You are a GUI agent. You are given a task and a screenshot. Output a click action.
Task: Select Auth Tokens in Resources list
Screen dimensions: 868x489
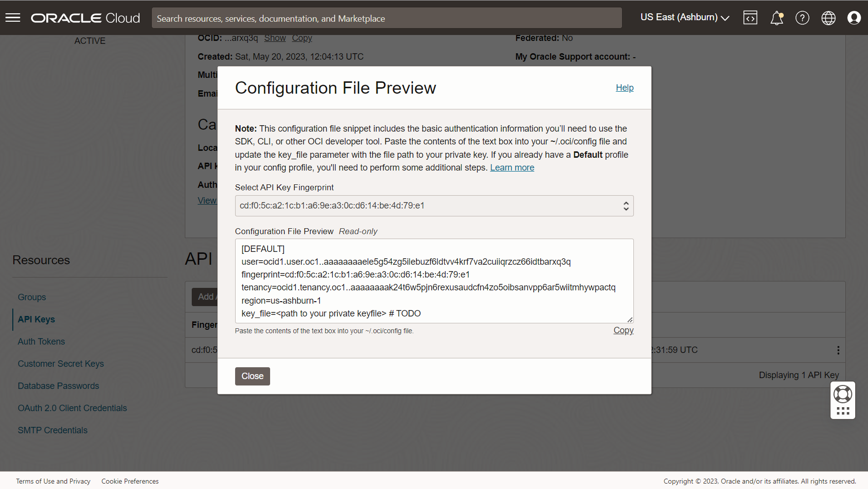click(x=41, y=342)
